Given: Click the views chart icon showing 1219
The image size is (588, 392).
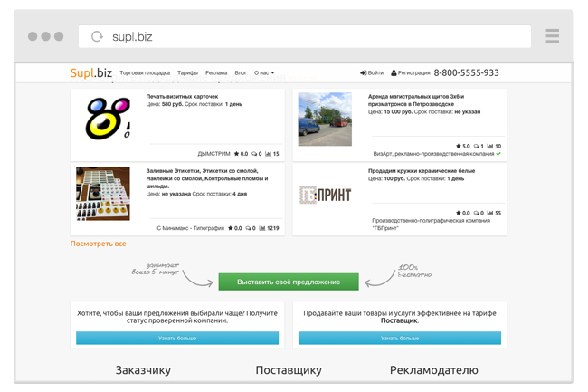Looking at the screenshot, I should pyautogui.click(x=262, y=228).
